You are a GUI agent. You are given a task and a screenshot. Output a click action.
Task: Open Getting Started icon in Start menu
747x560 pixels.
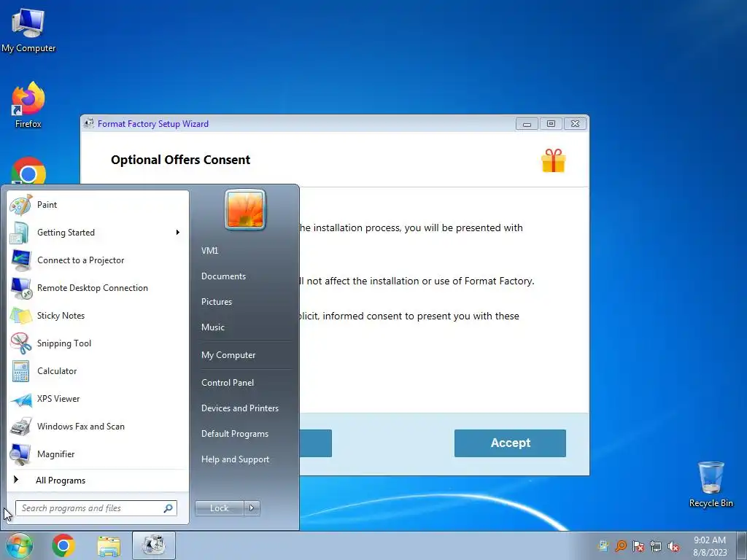pos(20,233)
